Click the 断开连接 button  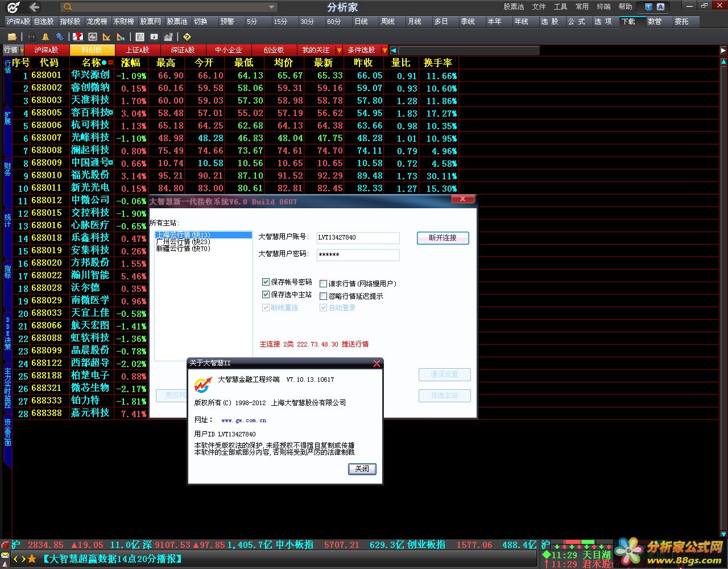click(x=443, y=238)
